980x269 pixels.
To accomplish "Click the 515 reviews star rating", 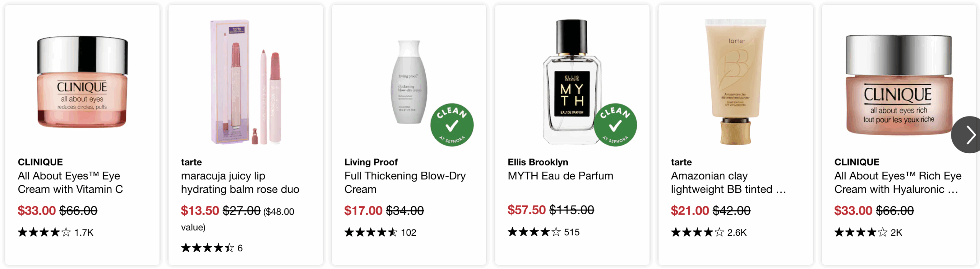I will 543,232.
